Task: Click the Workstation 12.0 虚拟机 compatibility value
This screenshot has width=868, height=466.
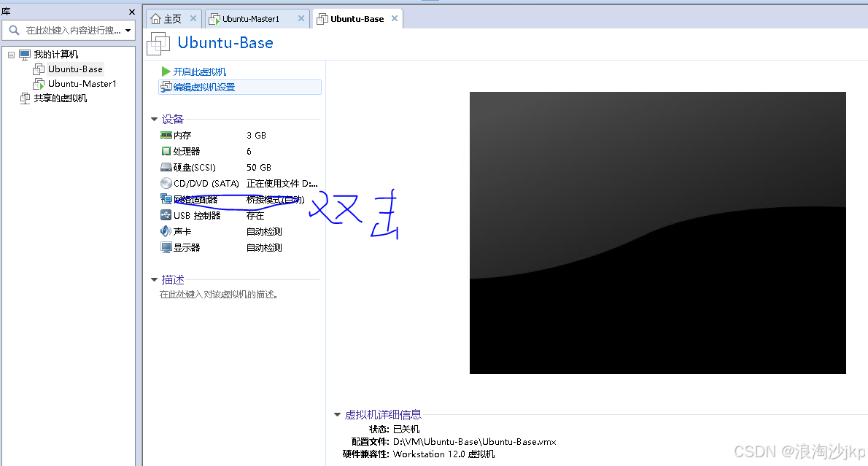Action: (x=444, y=454)
